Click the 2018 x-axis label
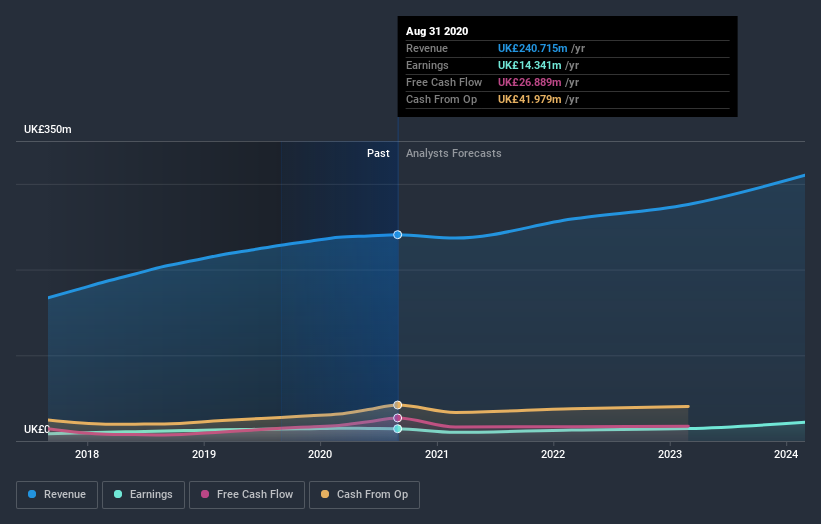This screenshot has height=524, width=821. click(87, 454)
